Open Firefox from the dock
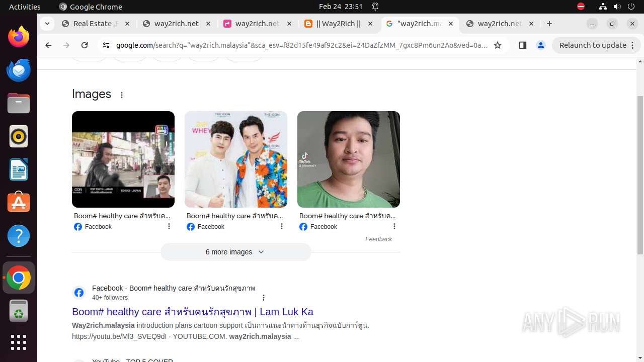 click(19, 37)
